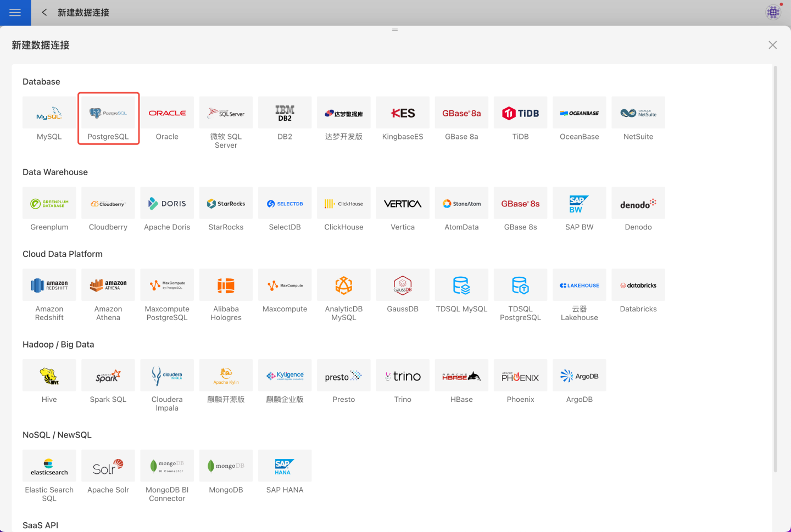Pick the Oracle connector tile
Screen dimensions: 791x532
tap(167, 113)
